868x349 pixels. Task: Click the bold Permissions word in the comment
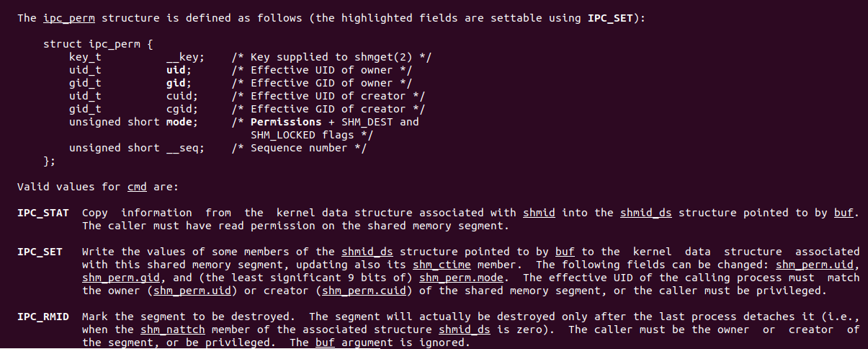pos(286,122)
